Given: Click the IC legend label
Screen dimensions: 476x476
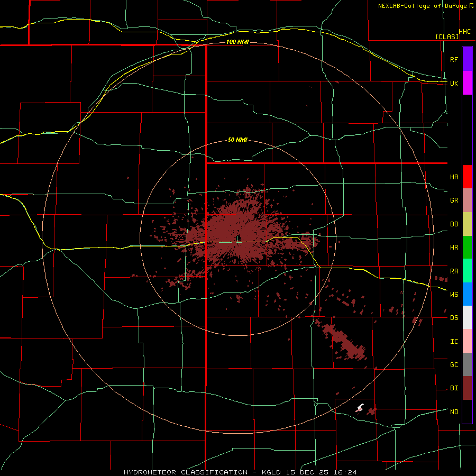Looking at the screenshot, I should tap(454, 341).
